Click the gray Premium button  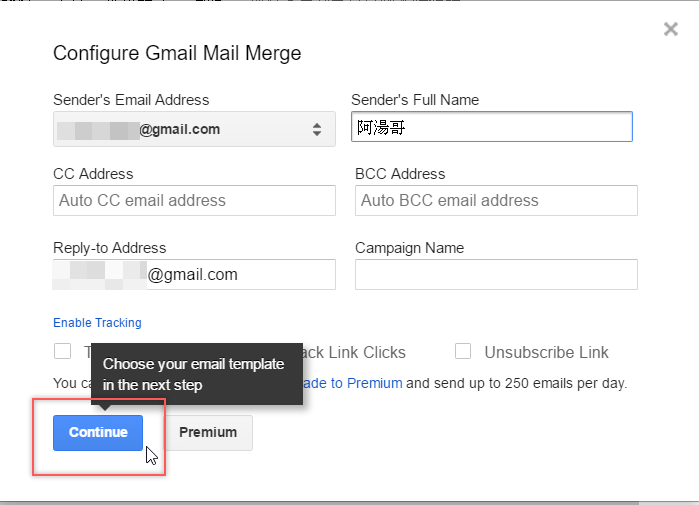[208, 433]
